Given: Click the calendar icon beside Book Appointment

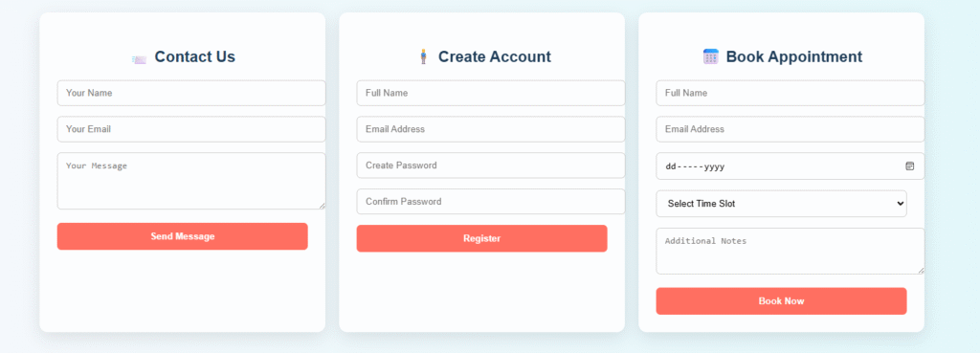Looking at the screenshot, I should point(711,56).
